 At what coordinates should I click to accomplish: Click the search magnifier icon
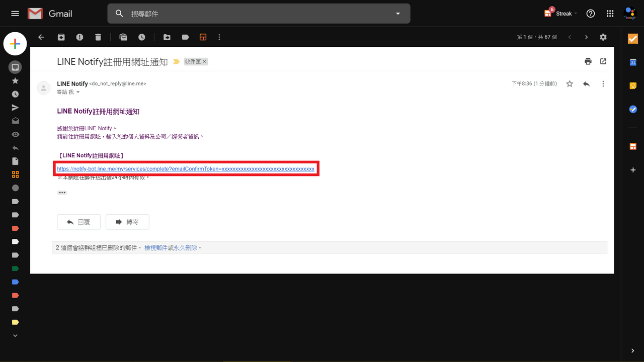click(119, 14)
